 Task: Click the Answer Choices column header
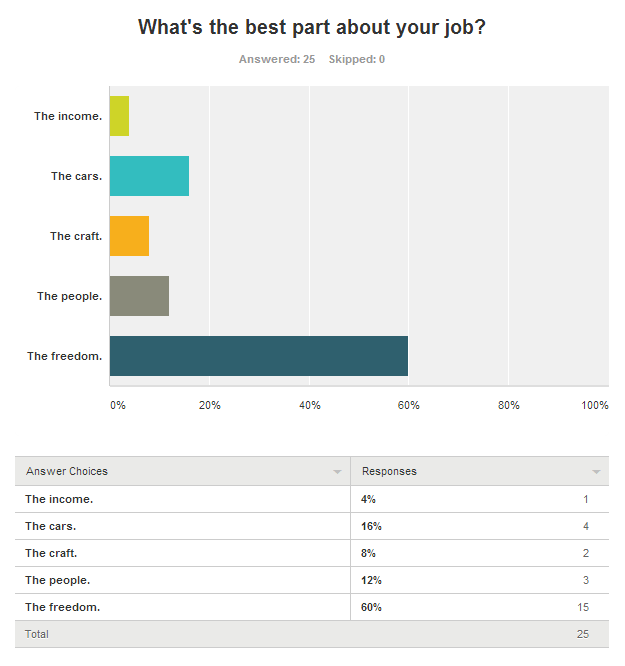point(67,471)
